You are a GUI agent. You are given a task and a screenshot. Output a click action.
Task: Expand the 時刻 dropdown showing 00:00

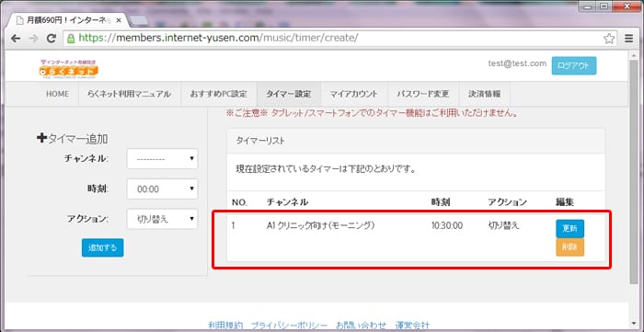162,189
